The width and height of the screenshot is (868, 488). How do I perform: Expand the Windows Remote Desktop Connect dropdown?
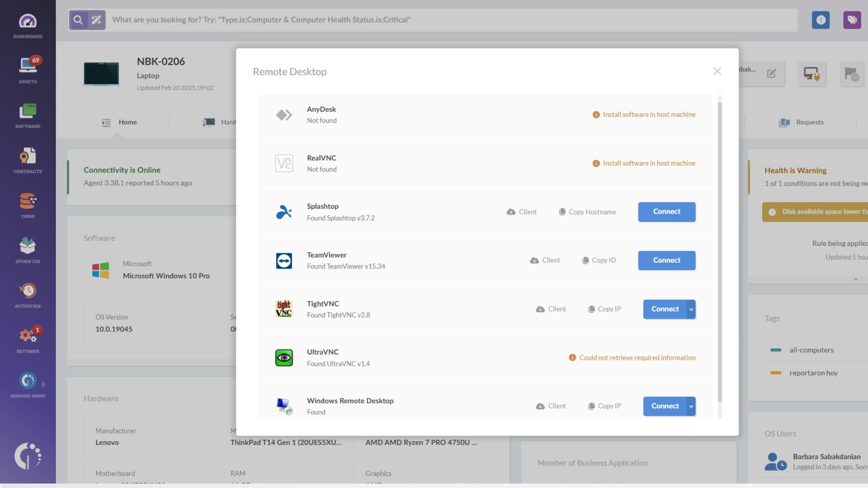click(691, 406)
